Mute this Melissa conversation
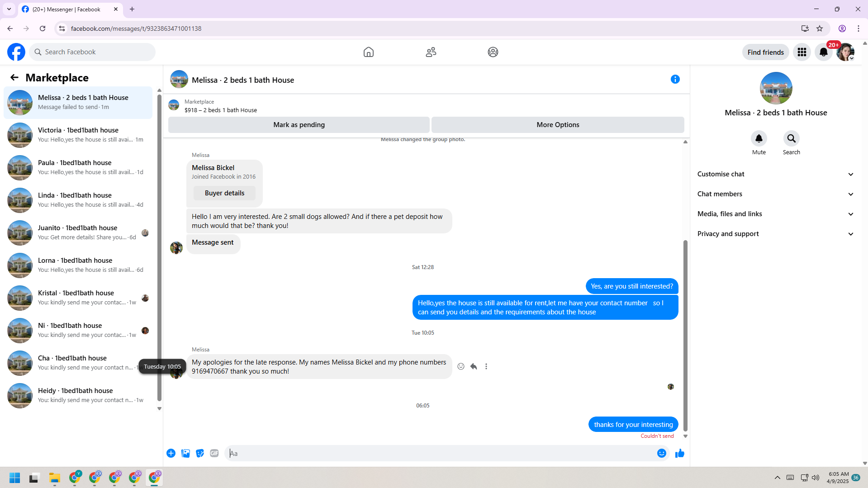 point(759,138)
